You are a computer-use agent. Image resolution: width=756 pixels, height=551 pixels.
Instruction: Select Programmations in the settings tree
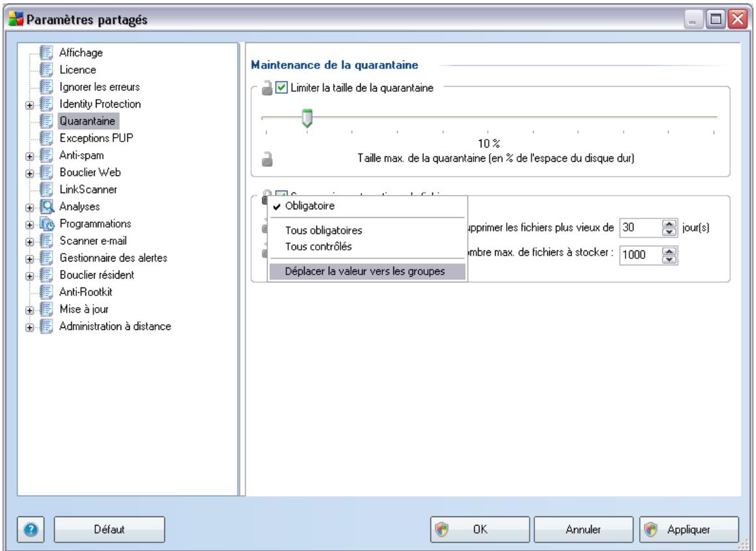point(95,224)
